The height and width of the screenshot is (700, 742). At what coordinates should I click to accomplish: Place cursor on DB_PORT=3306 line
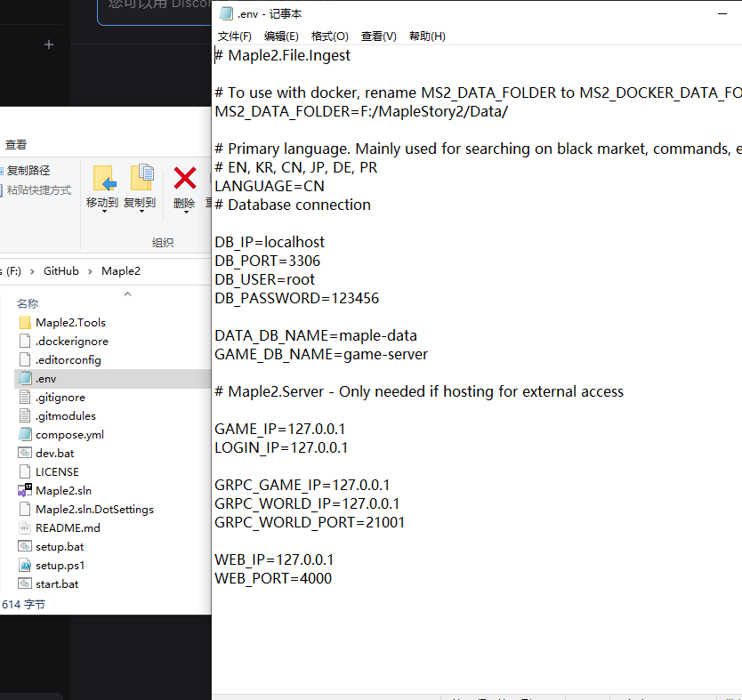click(x=268, y=261)
